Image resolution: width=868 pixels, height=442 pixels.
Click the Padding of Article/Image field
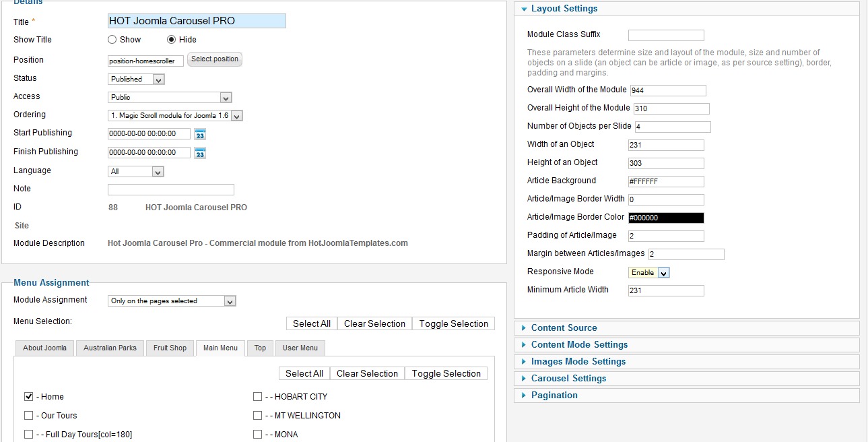click(x=666, y=236)
